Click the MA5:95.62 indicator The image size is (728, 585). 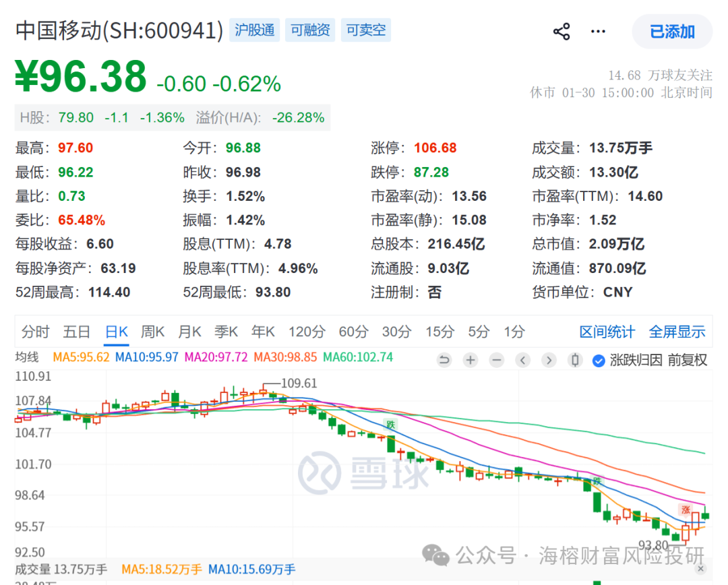(82, 357)
